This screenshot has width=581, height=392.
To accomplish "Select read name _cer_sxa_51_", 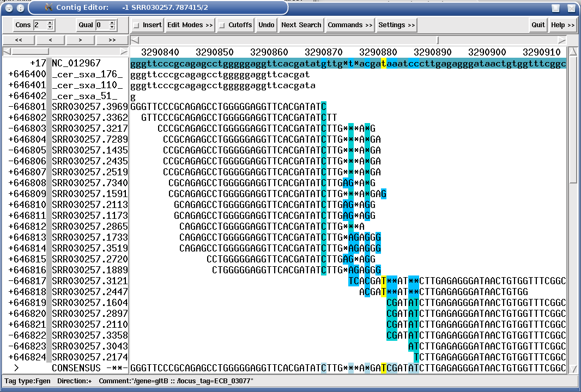I will click(85, 96).
